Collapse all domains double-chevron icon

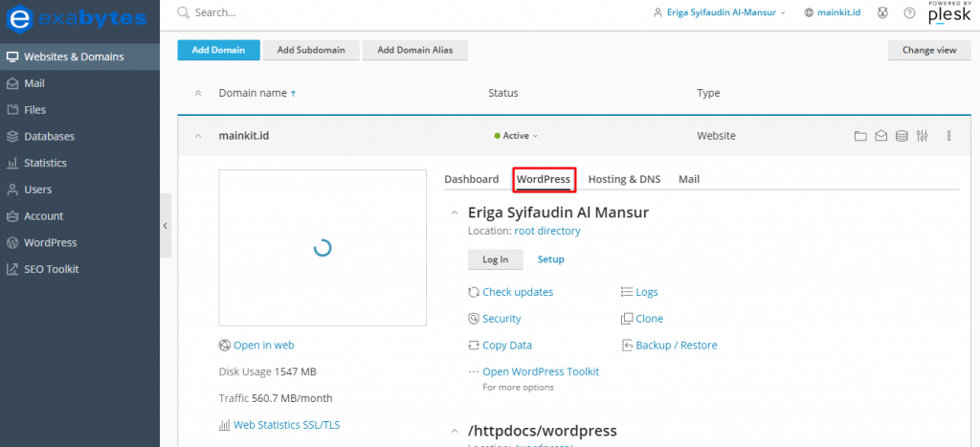coord(198,93)
